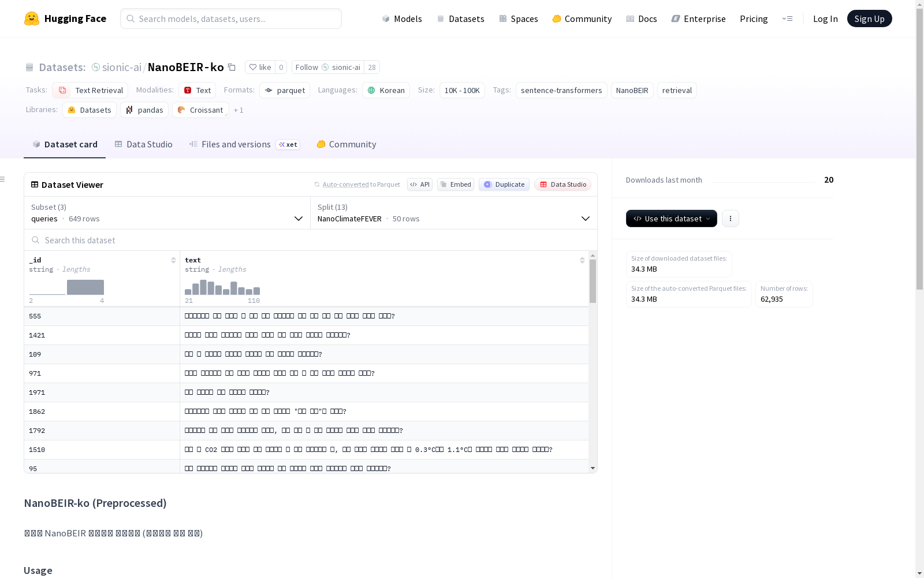924x578 pixels.
Task: Click the dataset viewer scrollbar down arrow
Action: [x=593, y=468]
